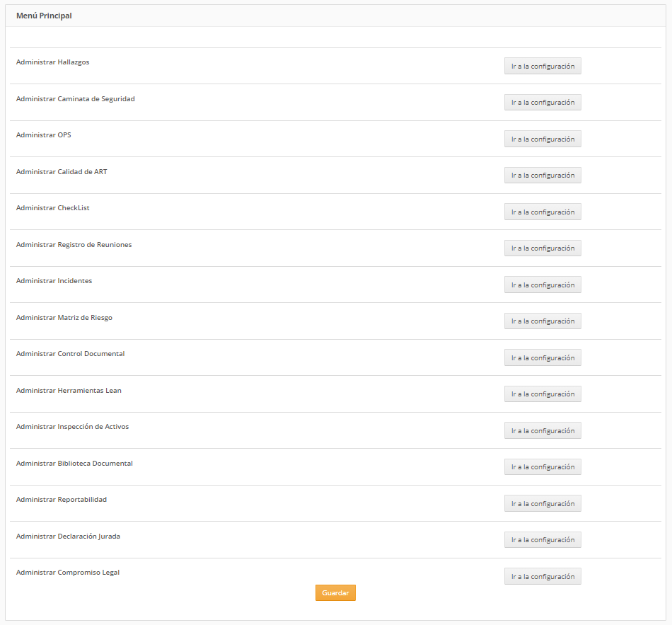672x625 pixels.
Task: Go to Control Documental configuration
Action: point(543,357)
